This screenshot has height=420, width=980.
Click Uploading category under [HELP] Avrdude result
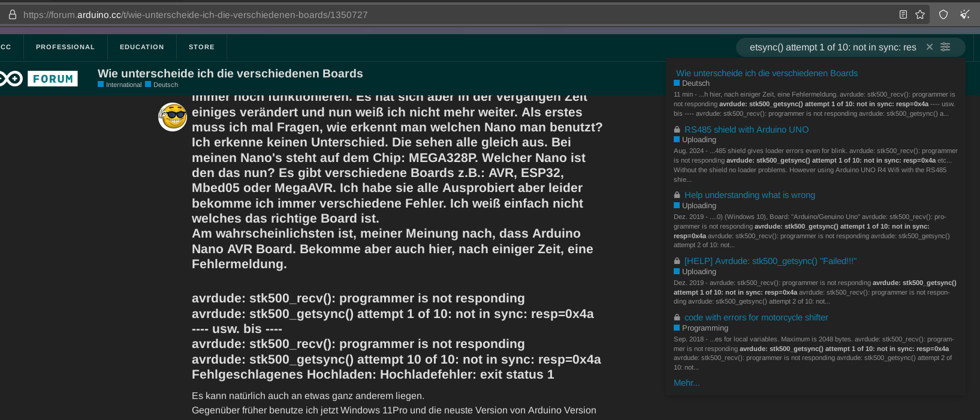coord(695,272)
